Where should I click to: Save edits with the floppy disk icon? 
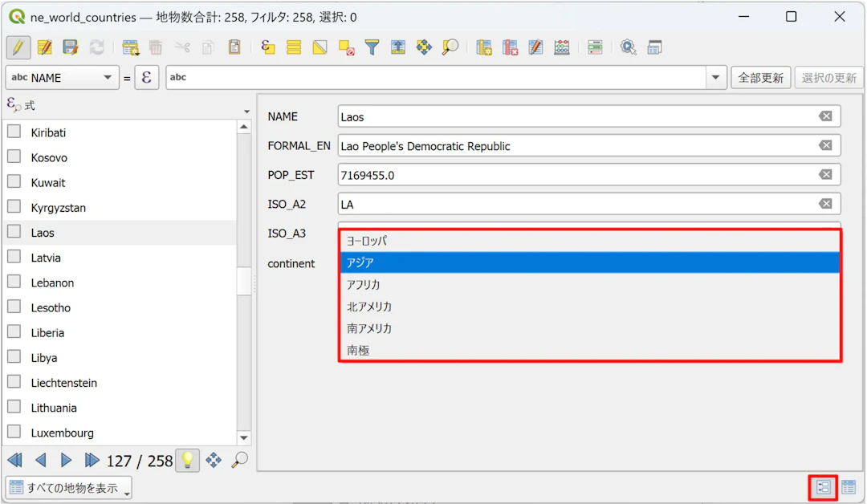(x=70, y=47)
